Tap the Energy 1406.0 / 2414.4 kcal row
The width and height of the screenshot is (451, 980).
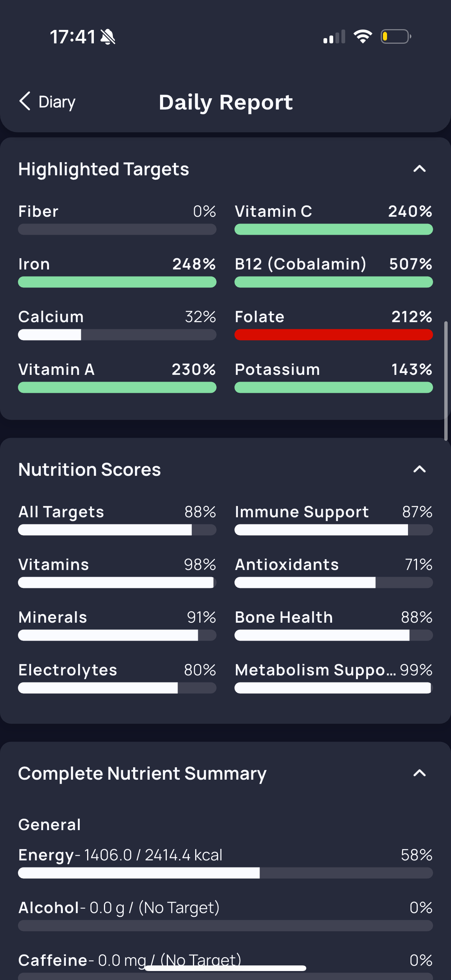pos(225,862)
